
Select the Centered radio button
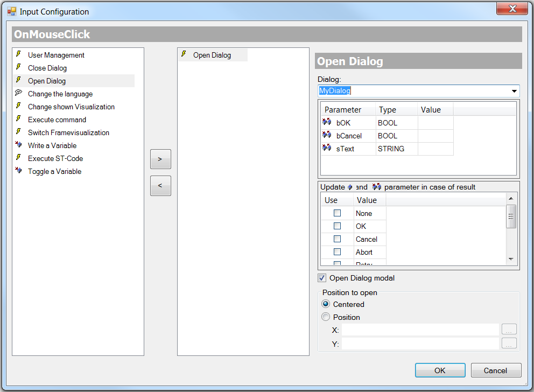click(x=326, y=304)
